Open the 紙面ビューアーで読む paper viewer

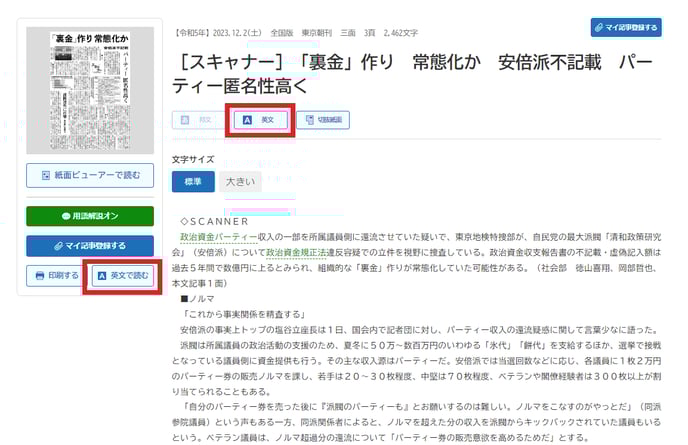(x=89, y=175)
